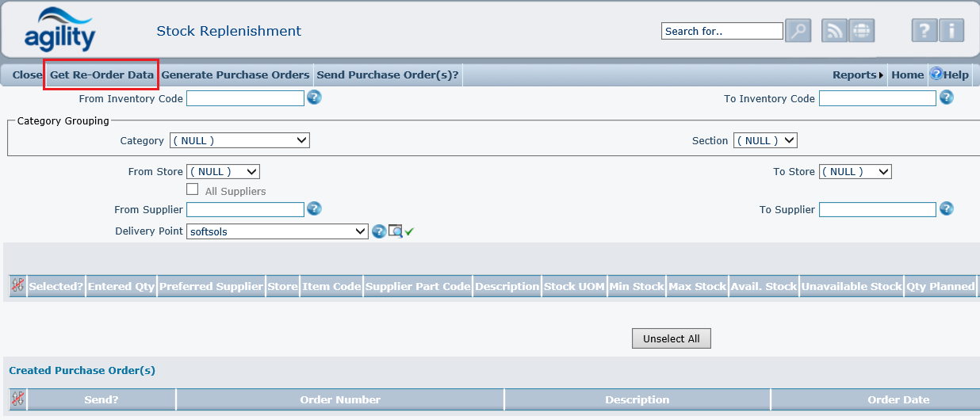Open the Reports menu

(857, 74)
